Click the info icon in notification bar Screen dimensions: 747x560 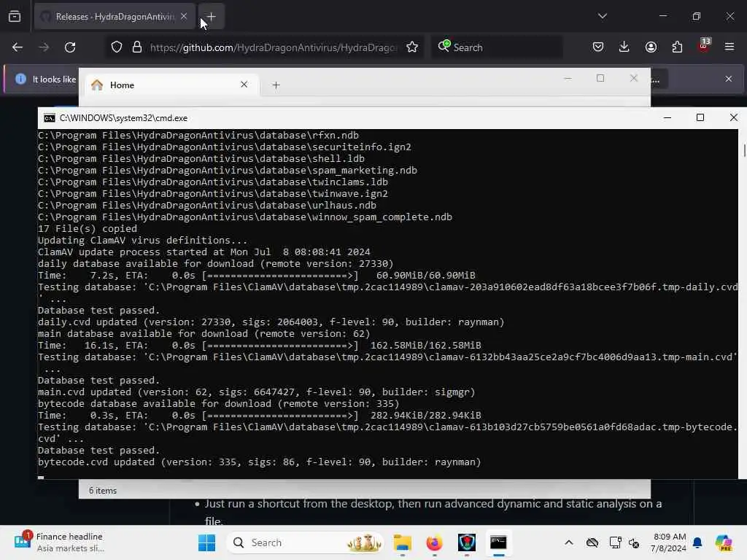(20, 79)
